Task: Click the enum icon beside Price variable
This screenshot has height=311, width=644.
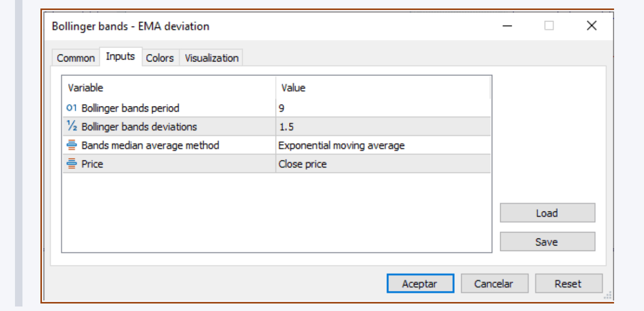Action: click(x=71, y=164)
